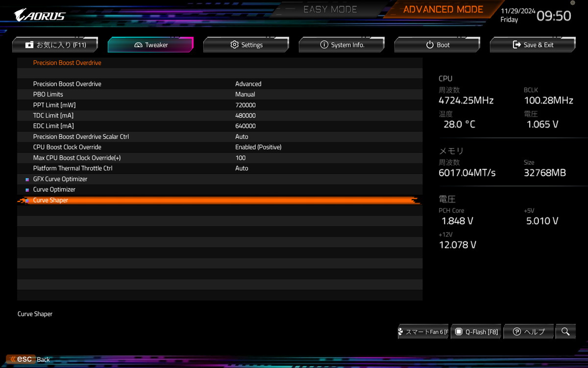The image size is (588, 368).
Task: Click the esc Back button
Action: (x=28, y=359)
